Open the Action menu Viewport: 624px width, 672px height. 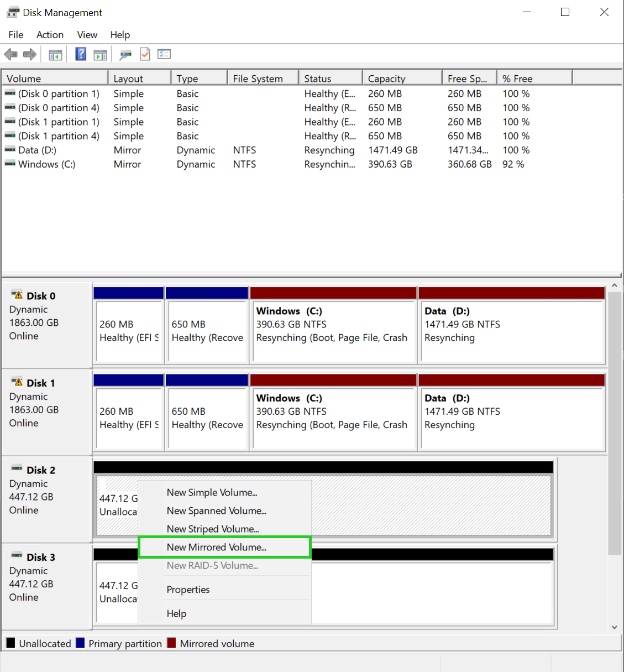click(x=50, y=34)
